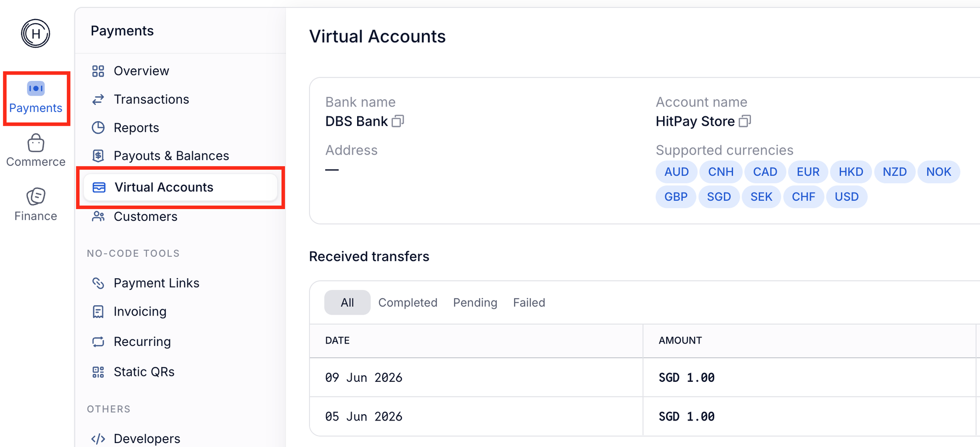980x447 pixels.
Task: Click the HKD currency tag
Action: coord(851,172)
